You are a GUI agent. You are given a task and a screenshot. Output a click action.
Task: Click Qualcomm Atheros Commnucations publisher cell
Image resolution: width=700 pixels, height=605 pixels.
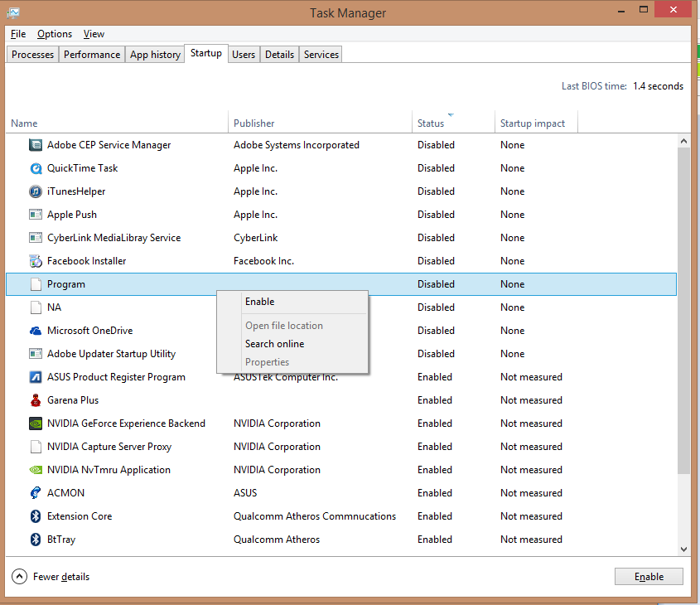[x=315, y=516]
